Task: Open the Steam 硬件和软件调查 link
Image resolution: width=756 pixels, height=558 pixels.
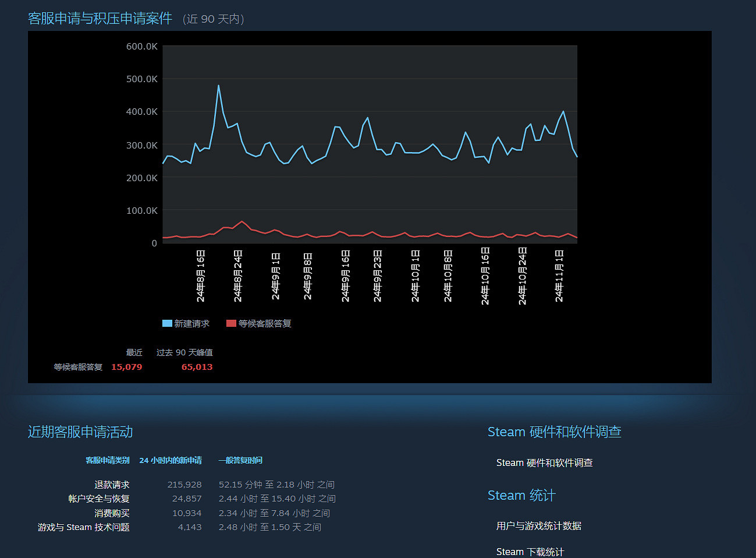Action: [x=545, y=462]
